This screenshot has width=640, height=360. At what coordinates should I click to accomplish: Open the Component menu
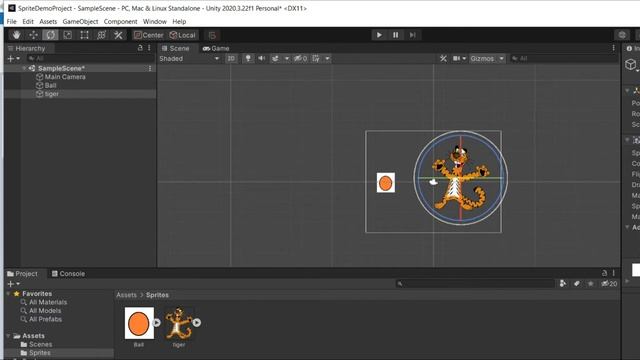tap(120, 22)
